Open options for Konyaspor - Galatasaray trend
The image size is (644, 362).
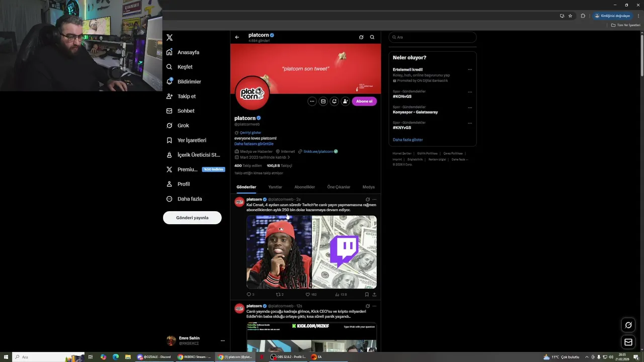pos(470,108)
